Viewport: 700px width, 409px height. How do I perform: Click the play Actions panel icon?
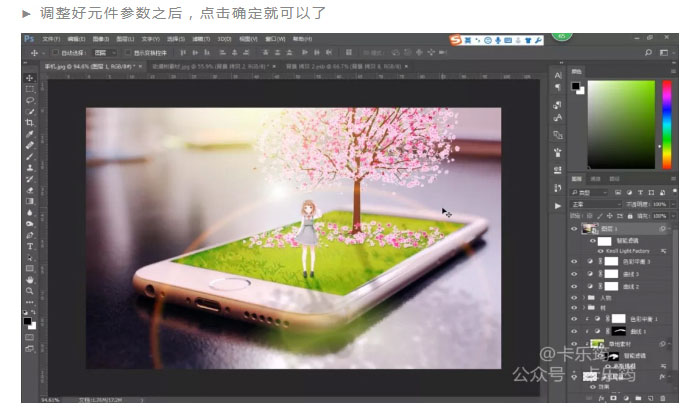point(558,206)
